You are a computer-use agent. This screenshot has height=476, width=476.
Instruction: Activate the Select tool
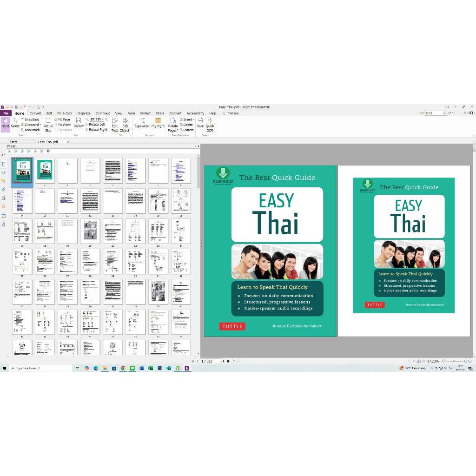(x=15, y=124)
